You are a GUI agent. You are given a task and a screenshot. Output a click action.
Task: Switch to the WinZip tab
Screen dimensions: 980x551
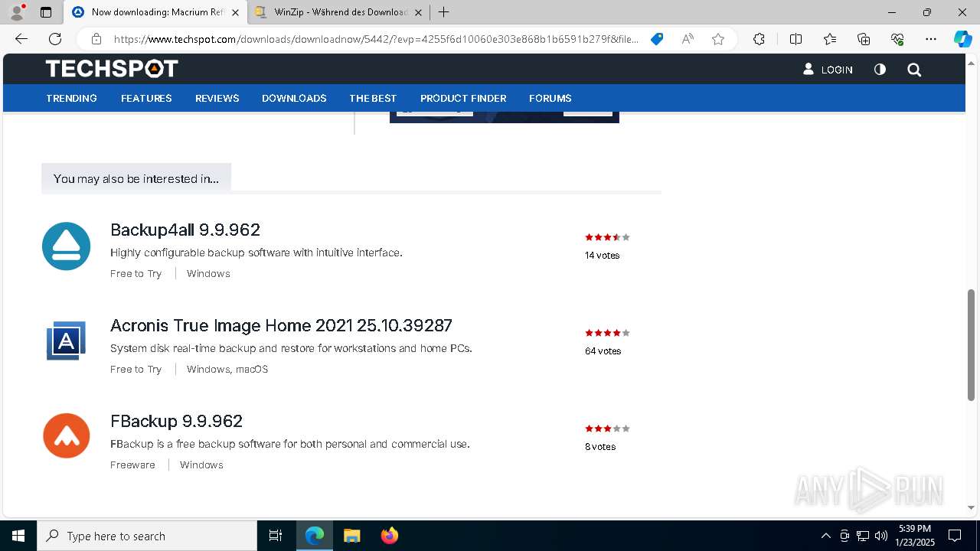(x=340, y=12)
